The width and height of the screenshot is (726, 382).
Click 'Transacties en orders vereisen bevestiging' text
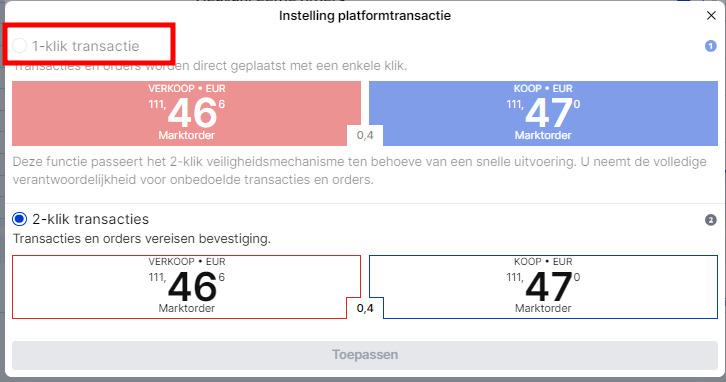coord(142,239)
